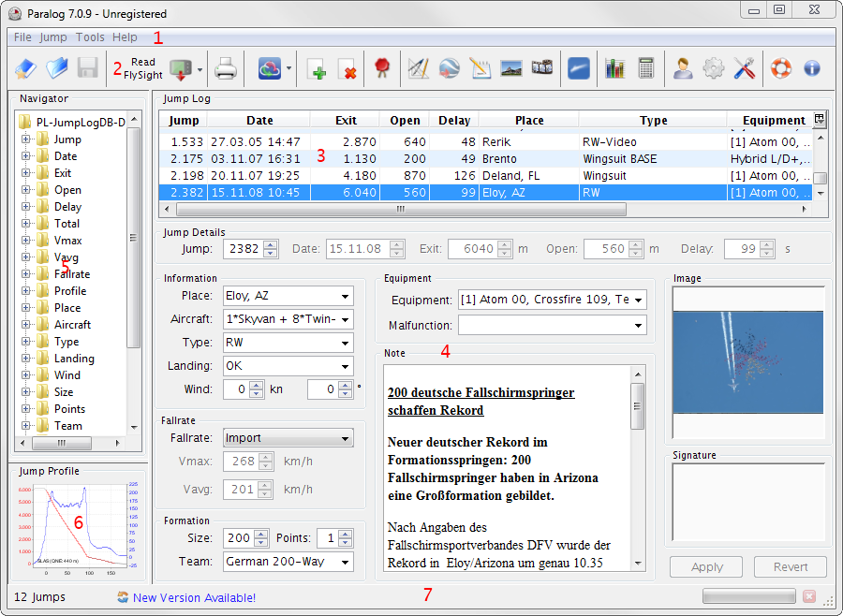This screenshot has height=616, width=843.
Task: Expand the Aircraft node in Navigator tree
Action: pyautogui.click(x=26, y=325)
